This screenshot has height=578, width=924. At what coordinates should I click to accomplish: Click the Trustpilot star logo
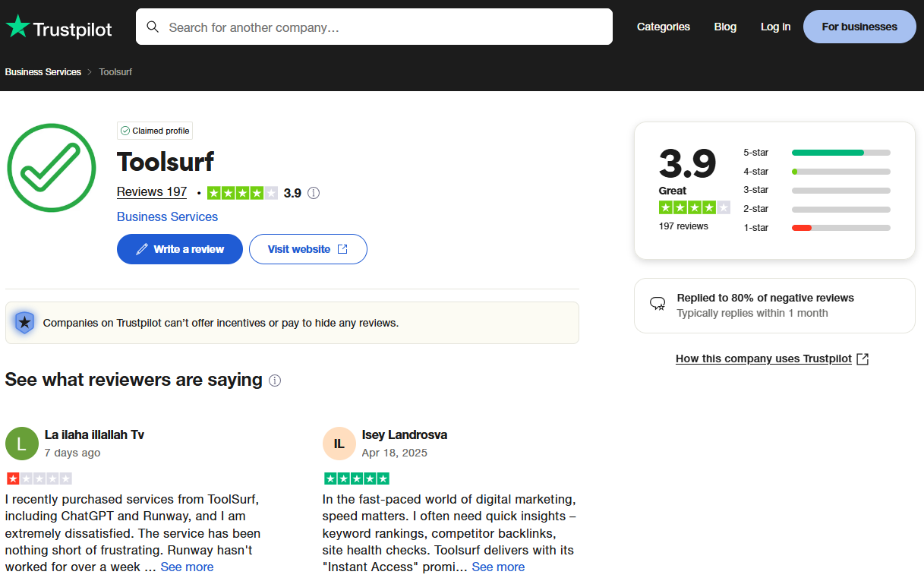[58, 27]
